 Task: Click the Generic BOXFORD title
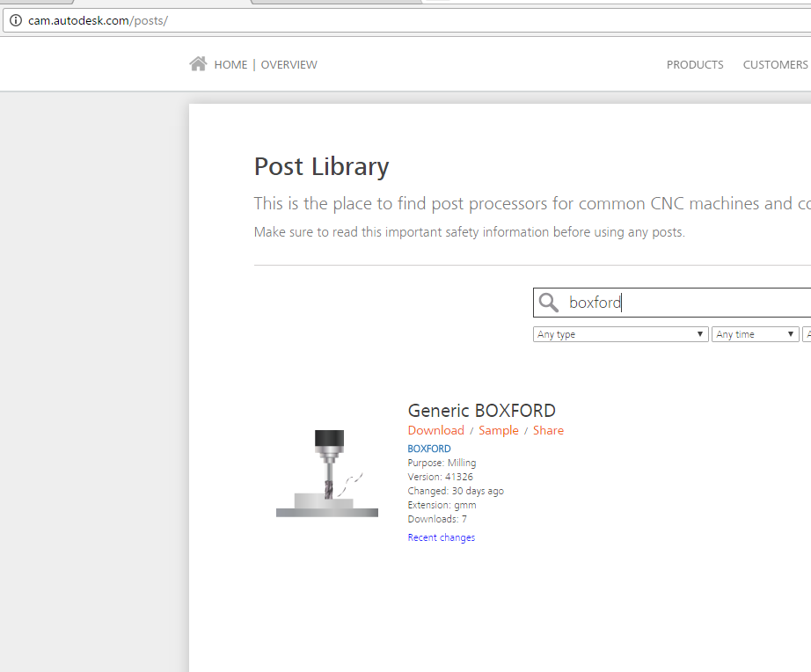481,411
